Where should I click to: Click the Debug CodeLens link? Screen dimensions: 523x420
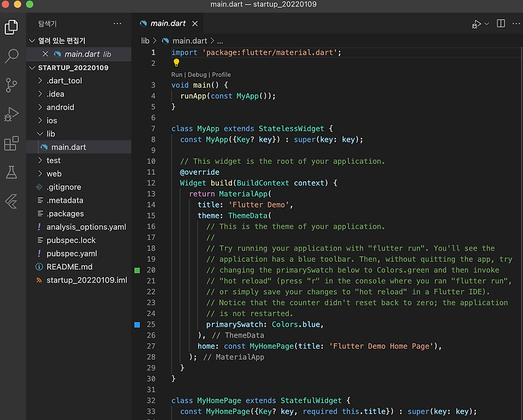tap(197, 74)
